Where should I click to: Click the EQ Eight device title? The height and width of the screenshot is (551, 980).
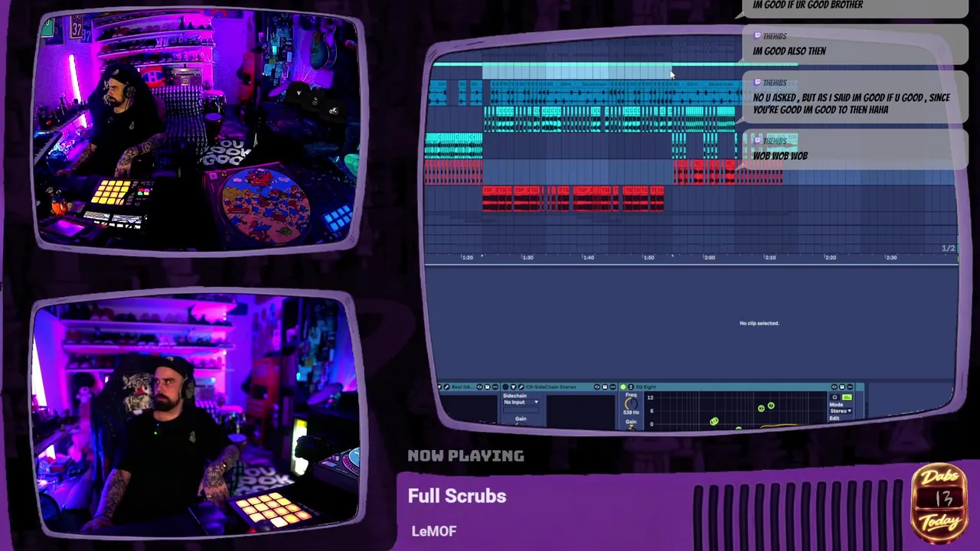click(646, 386)
